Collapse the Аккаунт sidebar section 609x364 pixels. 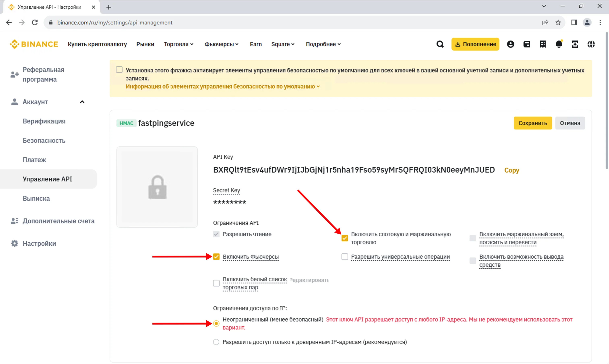pyautogui.click(x=82, y=102)
